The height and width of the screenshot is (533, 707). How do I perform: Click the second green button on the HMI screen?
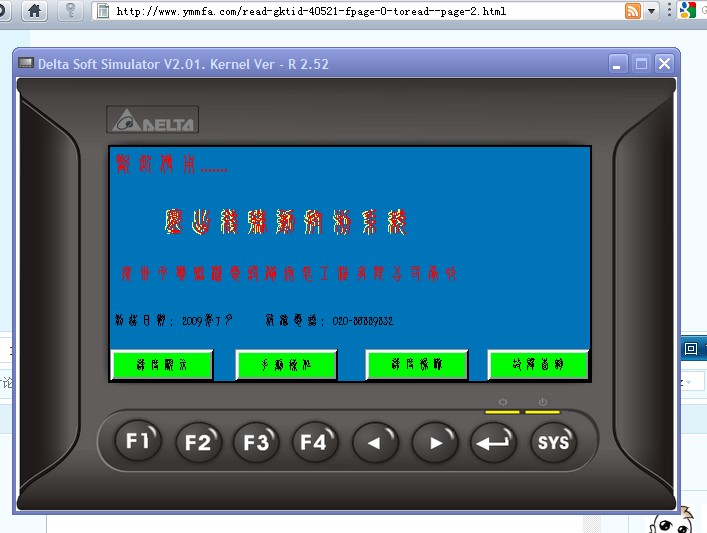286,365
